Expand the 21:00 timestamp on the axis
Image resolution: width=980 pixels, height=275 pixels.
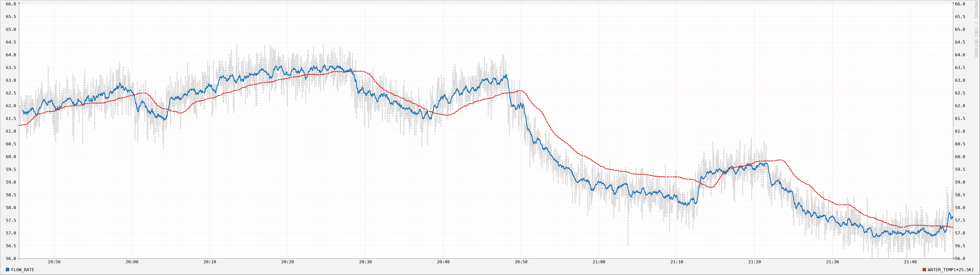coord(599,262)
